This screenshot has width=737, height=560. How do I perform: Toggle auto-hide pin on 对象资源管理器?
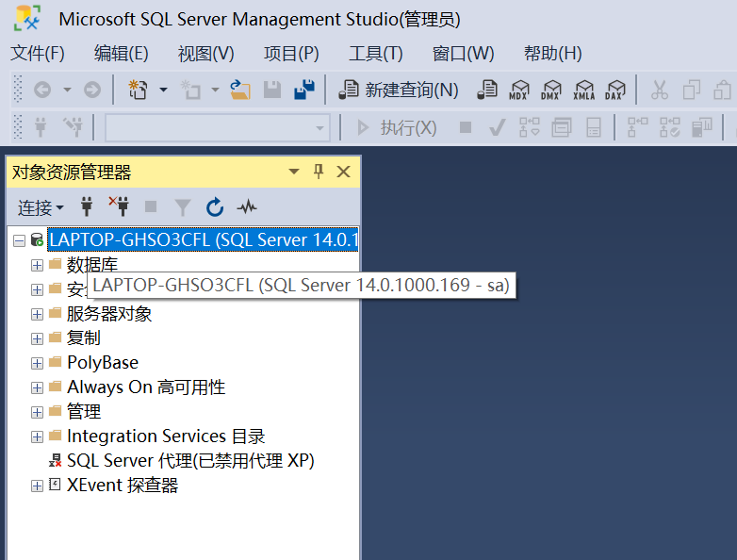319,172
